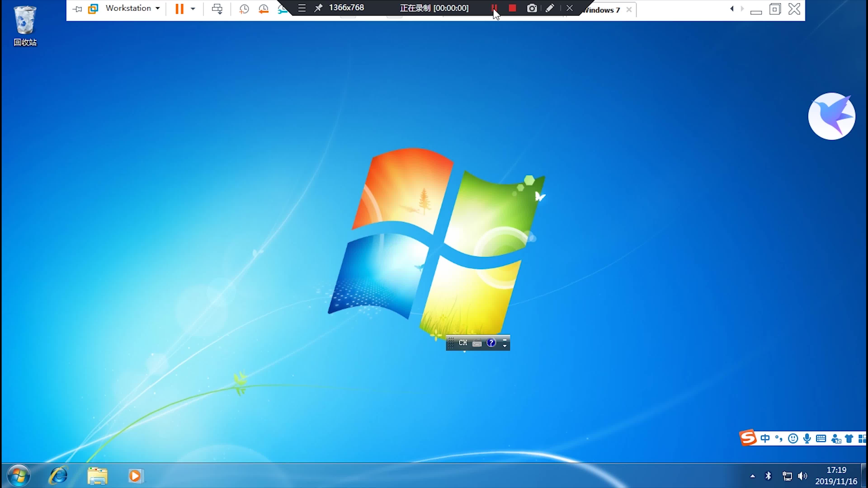Select the Windows 7 tab label

pyautogui.click(x=601, y=9)
